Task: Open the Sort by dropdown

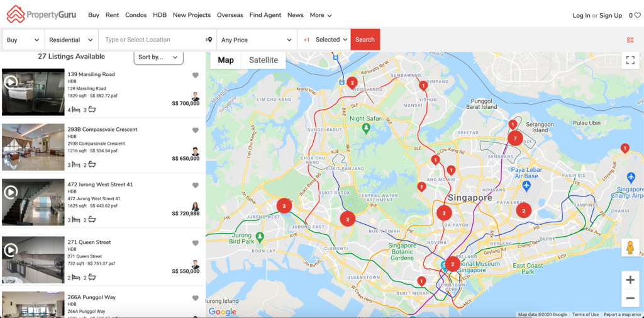Action: (x=158, y=57)
